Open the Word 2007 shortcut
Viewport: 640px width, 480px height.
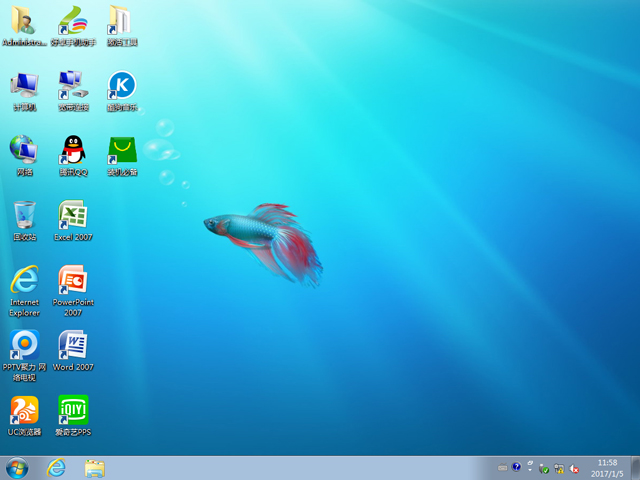tap(72, 346)
